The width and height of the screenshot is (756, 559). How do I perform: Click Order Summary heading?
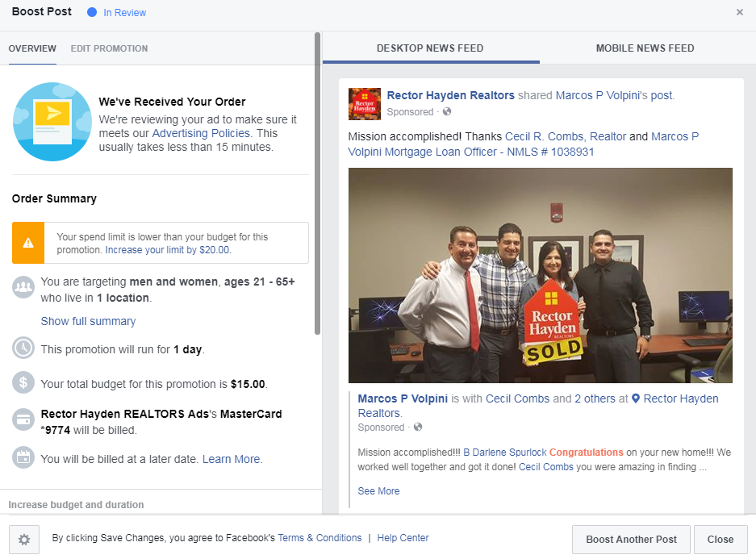click(54, 198)
